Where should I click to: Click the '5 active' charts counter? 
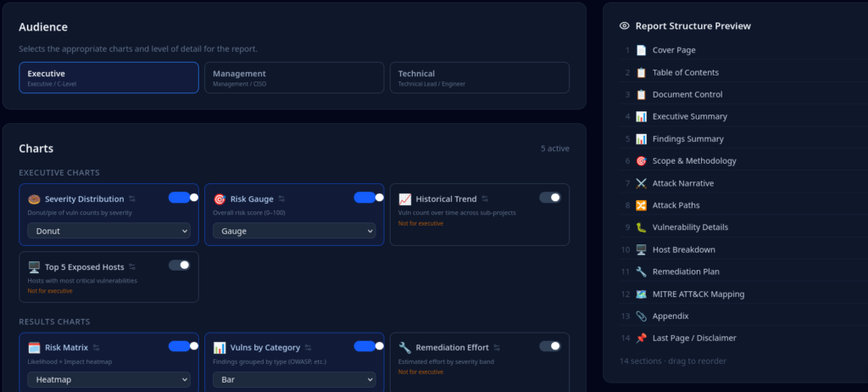554,148
